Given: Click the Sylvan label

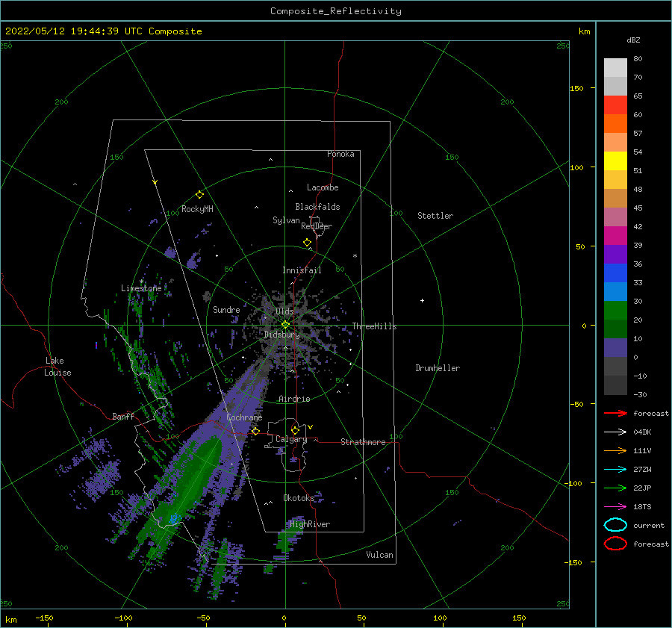Looking at the screenshot, I should 286,220.
